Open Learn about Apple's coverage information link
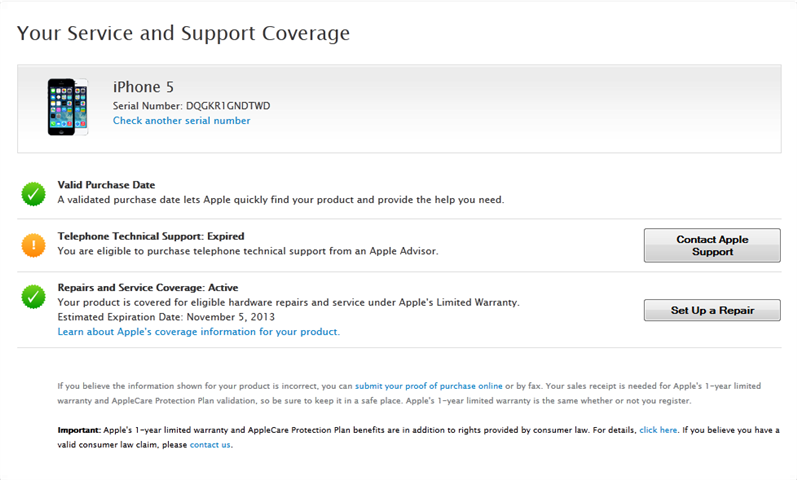 pyautogui.click(x=198, y=331)
